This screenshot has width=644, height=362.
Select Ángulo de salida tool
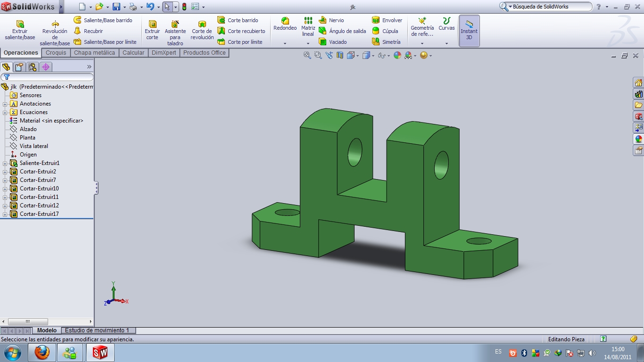[x=342, y=31]
